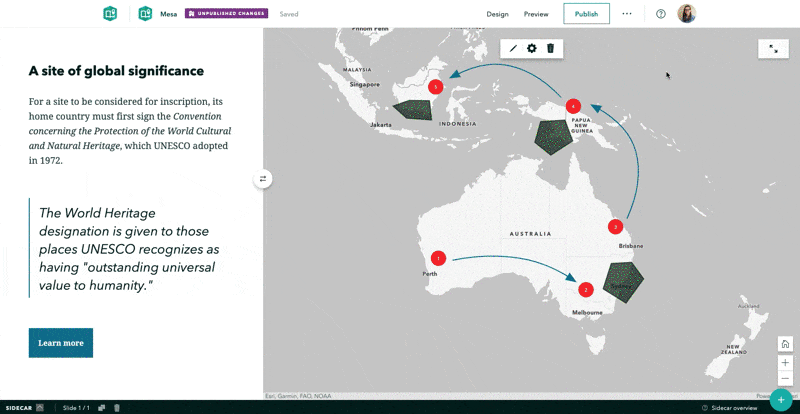The image size is (800, 414).
Task: Click red map marker 4 in Papua New Guinea
Action: 573,106
